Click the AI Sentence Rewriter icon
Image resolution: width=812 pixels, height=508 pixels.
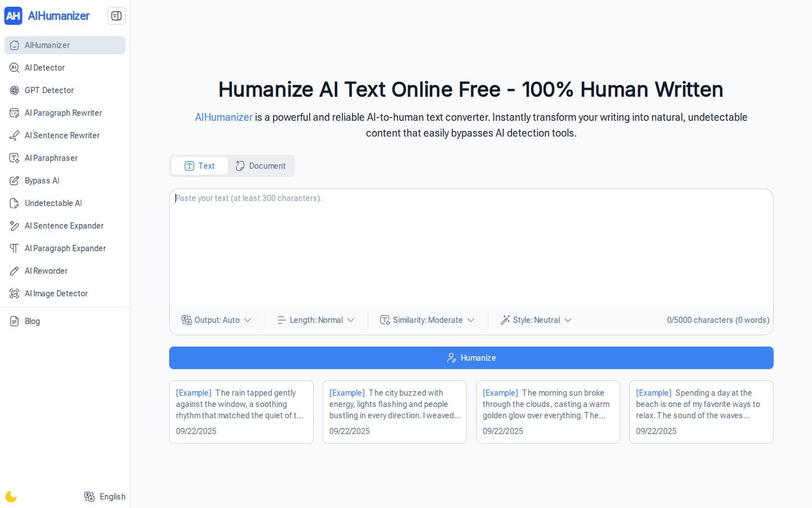(x=15, y=135)
